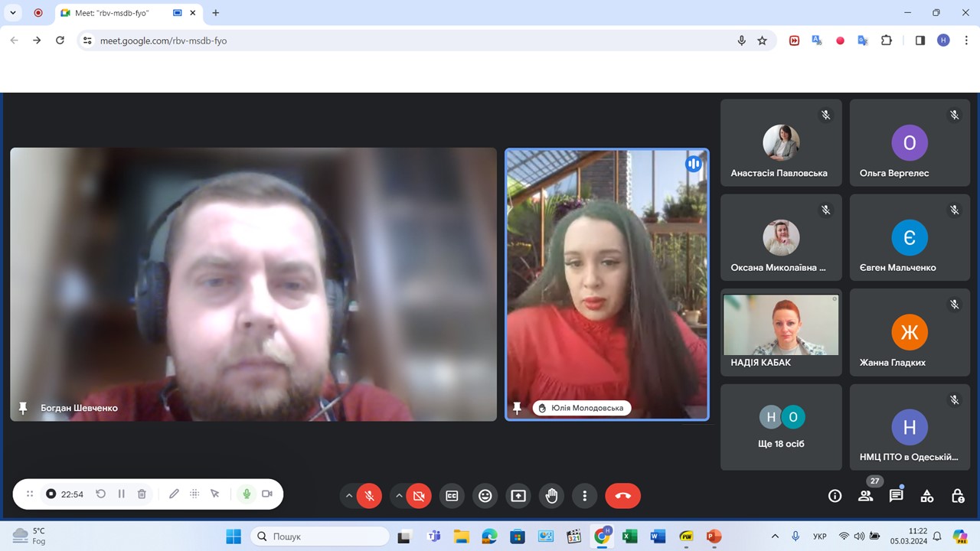Pause the screen recording
Viewport: 980px width, 551px height.
click(x=121, y=494)
